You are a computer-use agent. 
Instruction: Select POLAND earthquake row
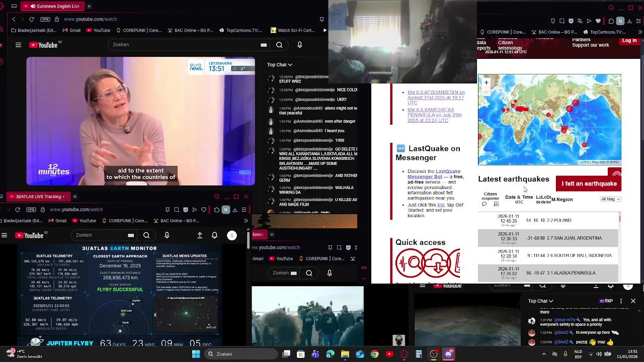(548, 220)
